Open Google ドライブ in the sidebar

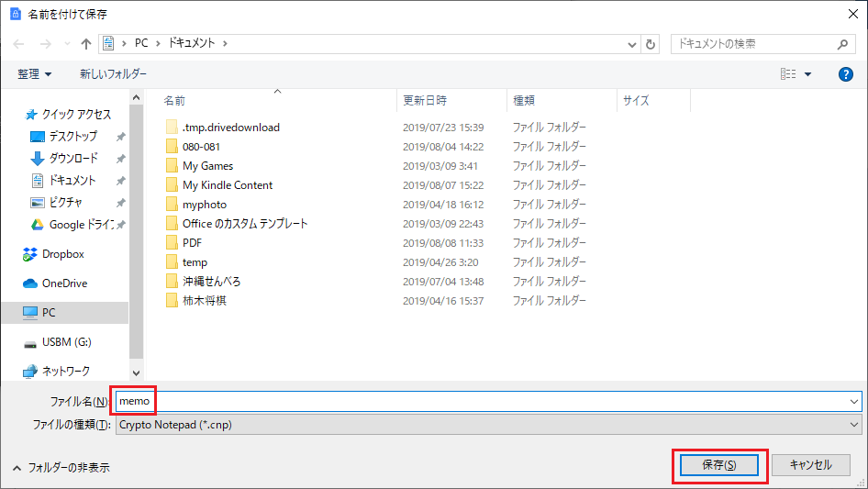pyautogui.click(x=81, y=225)
